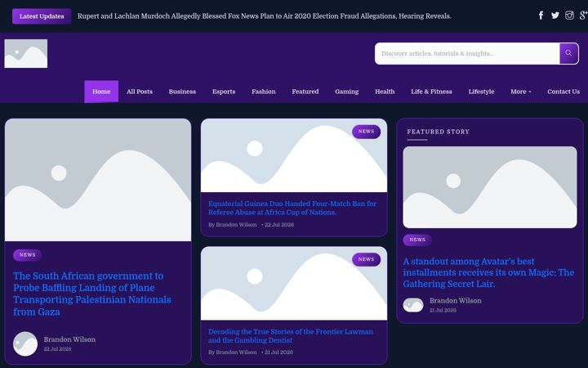This screenshot has width=588, height=368.
Task: Click the Latest Updates button
Action: (42, 16)
